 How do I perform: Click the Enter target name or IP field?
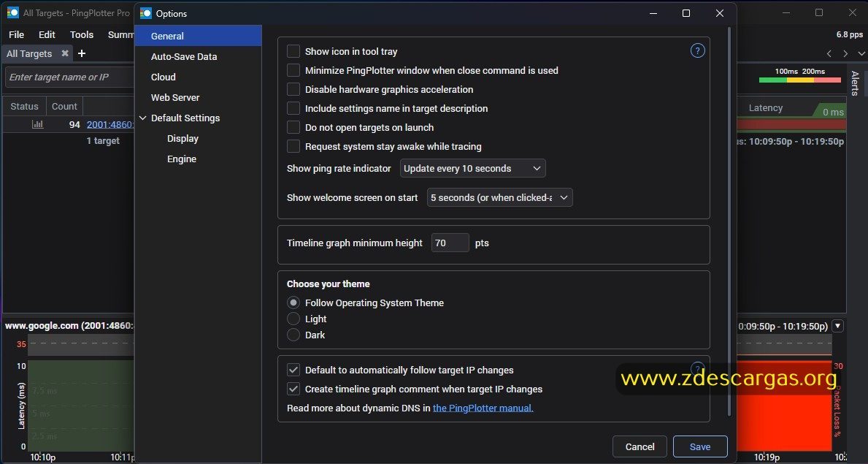70,77
